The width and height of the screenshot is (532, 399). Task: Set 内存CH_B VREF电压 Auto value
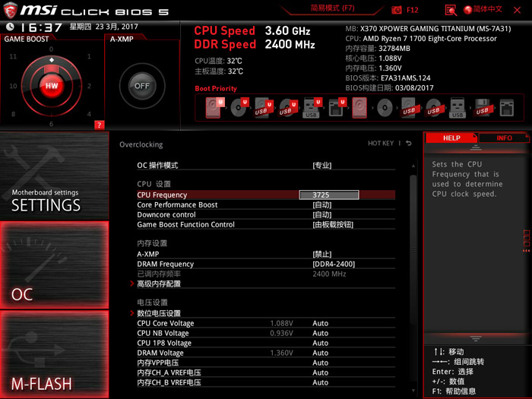320,382
